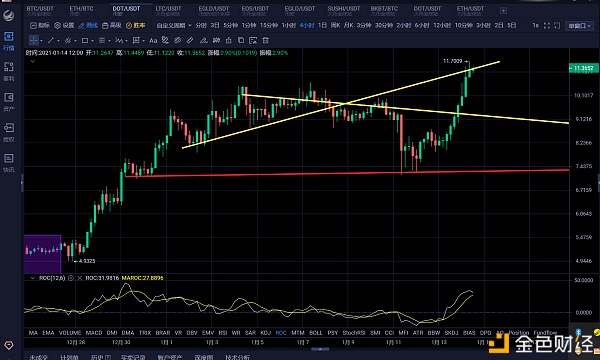
Task: Click the diamond icon in sidebar bottom
Action: coord(9,345)
